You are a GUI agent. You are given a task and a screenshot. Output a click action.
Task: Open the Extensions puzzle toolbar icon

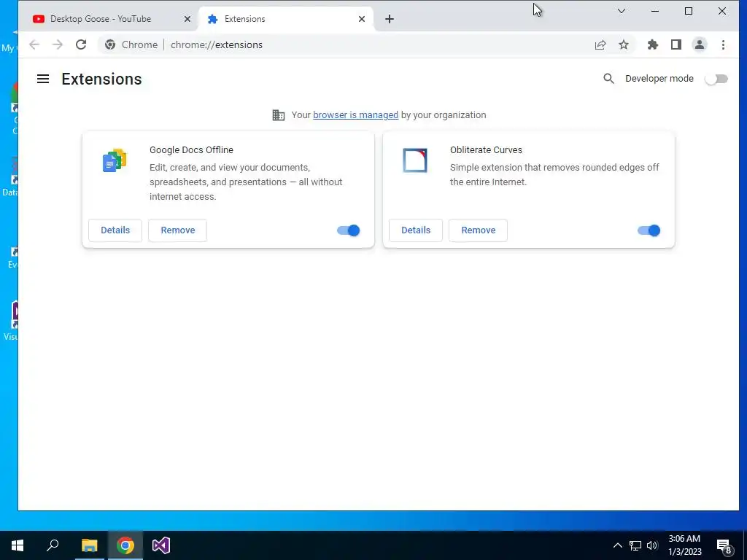click(x=653, y=44)
